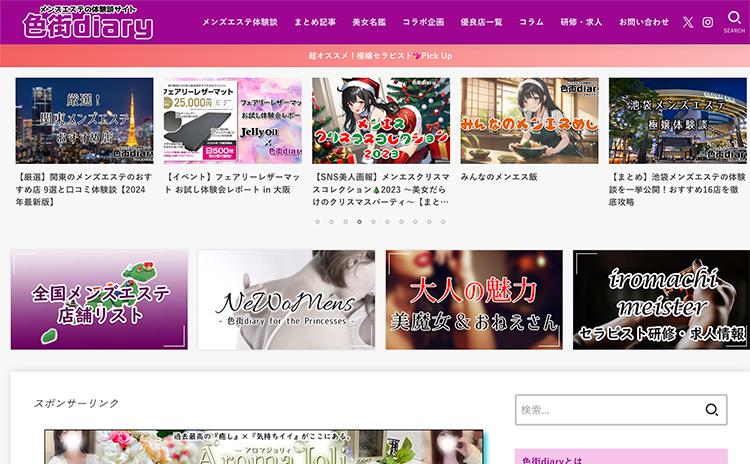
Task: Select the fifth carousel pagination dot
Action: click(373, 222)
